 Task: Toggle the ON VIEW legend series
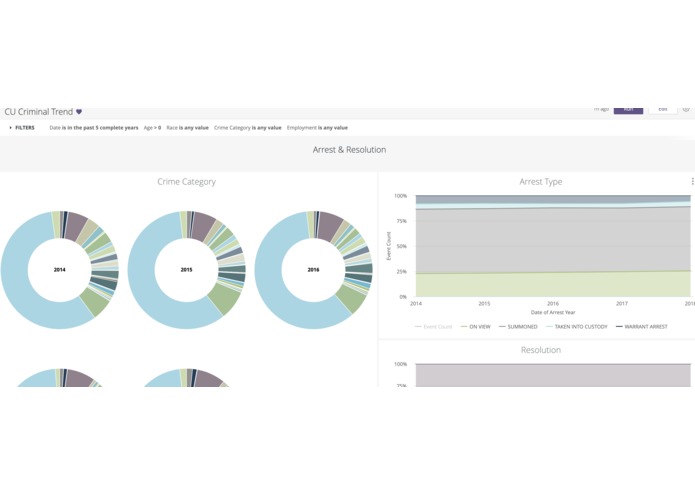click(476, 327)
